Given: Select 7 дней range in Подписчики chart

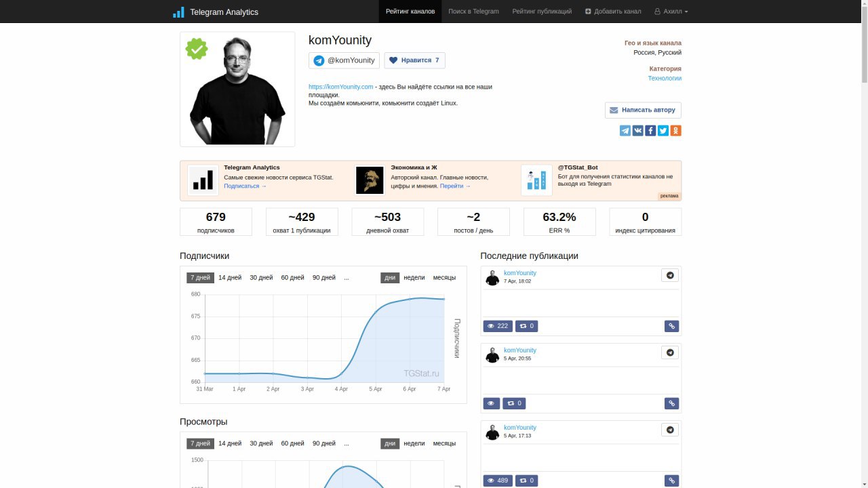Looking at the screenshot, I should point(200,278).
